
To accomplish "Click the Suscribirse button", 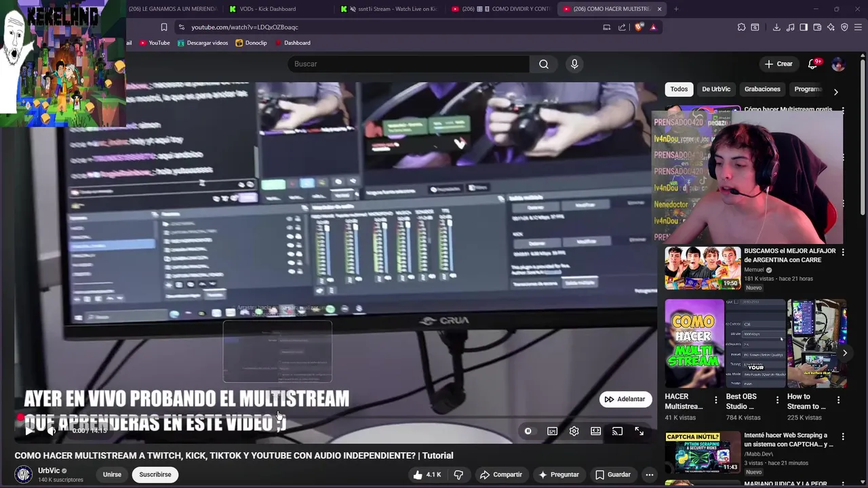I will pos(155,474).
